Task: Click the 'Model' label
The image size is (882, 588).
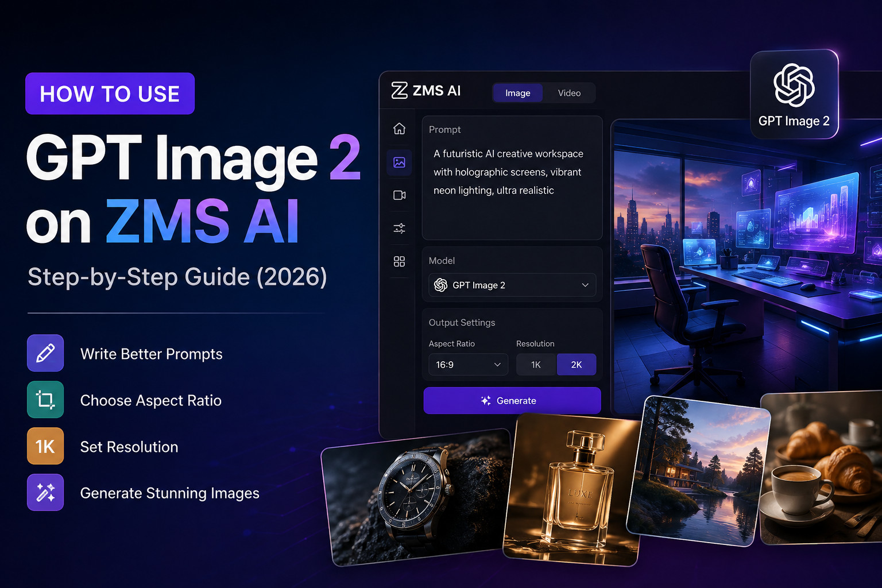Action: [x=442, y=261]
